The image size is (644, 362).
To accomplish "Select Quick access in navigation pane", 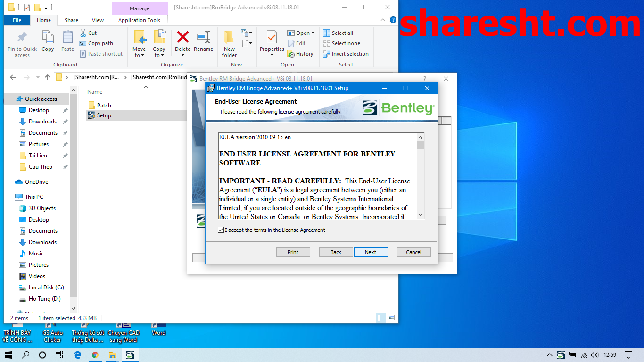I will click(37, 99).
